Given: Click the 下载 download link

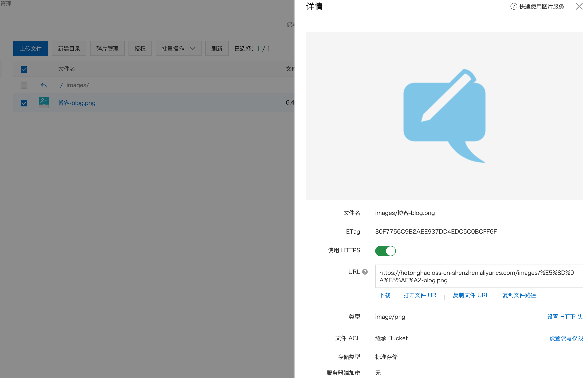Looking at the screenshot, I should (x=384, y=295).
